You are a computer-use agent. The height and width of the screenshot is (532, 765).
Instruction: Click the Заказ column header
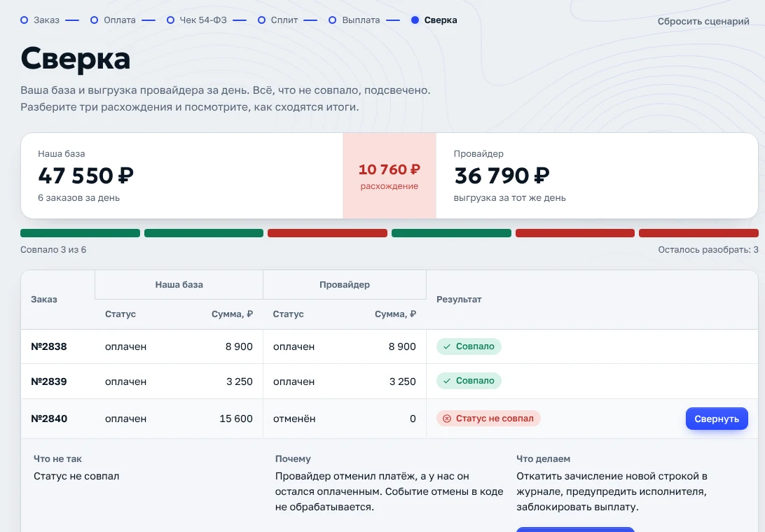tap(44, 300)
